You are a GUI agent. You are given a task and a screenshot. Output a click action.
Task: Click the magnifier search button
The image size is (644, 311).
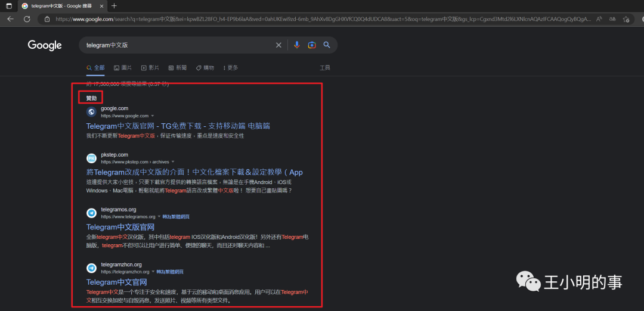pyautogui.click(x=327, y=45)
